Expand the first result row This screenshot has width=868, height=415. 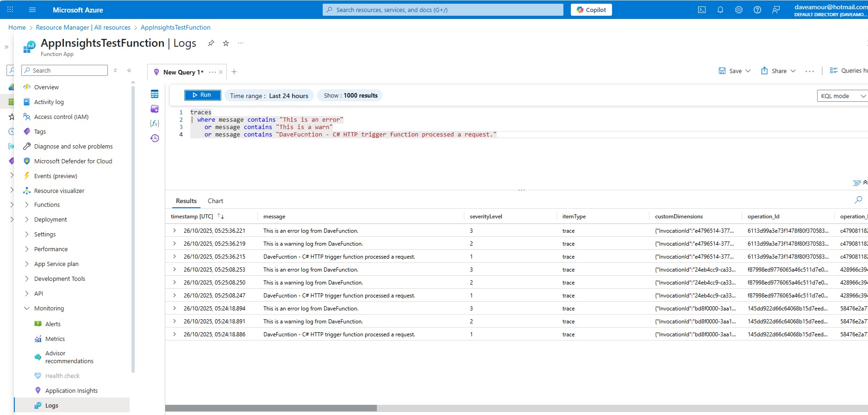point(175,230)
